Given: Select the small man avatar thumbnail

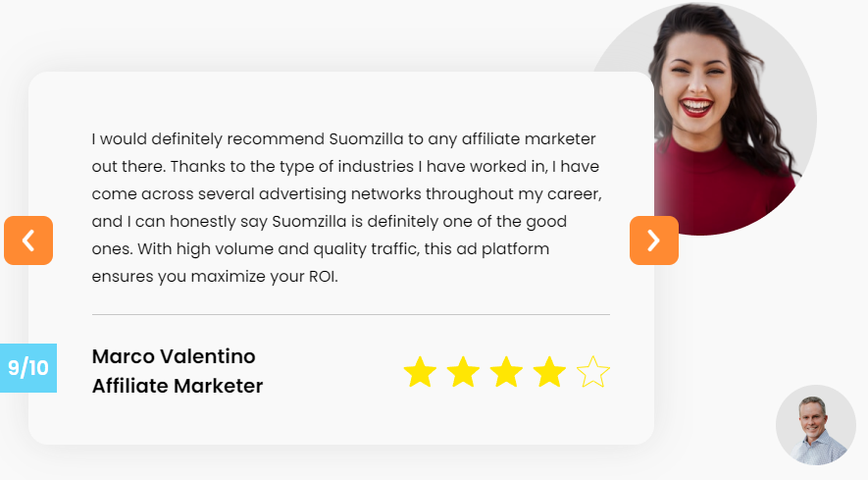Looking at the screenshot, I should pyautogui.click(x=815, y=424).
